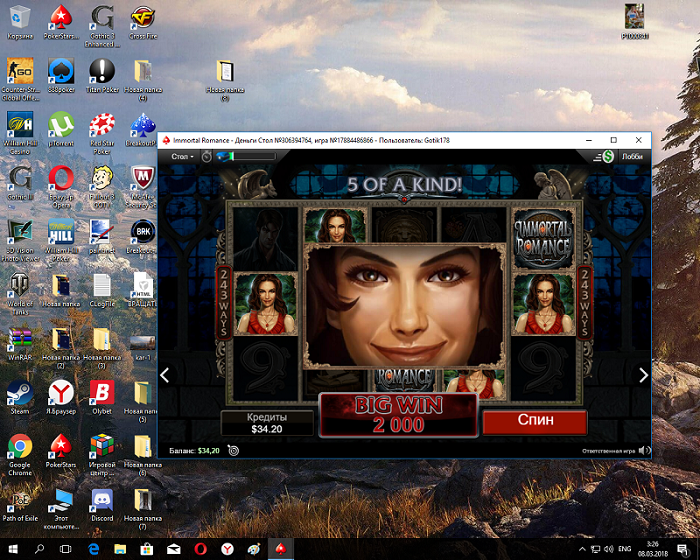Open Path of Exile shortcut
The width and height of the screenshot is (700, 560).
click(x=20, y=505)
